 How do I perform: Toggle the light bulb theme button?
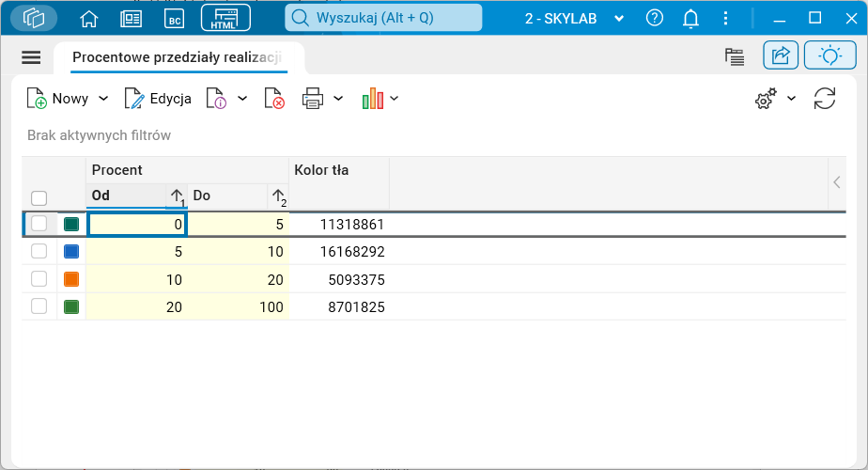point(829,55)
